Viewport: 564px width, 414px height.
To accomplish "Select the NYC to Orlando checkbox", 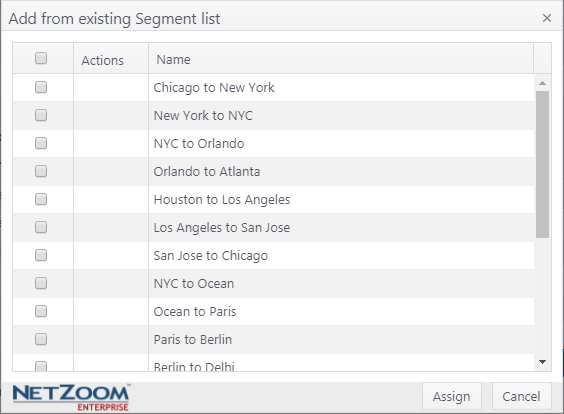I will [41, 143].
